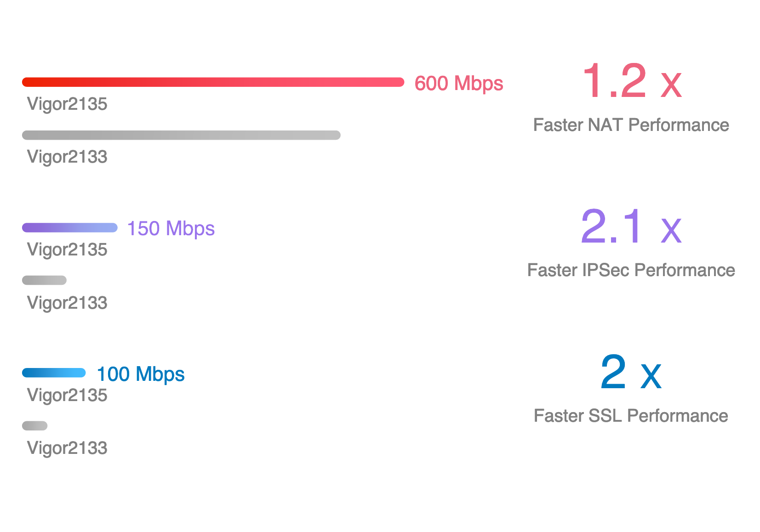Click the gray Vigor2133 NAT performance bar
Image resolution: width=760 pixels, height=532 pixels.
pos(181,135)
